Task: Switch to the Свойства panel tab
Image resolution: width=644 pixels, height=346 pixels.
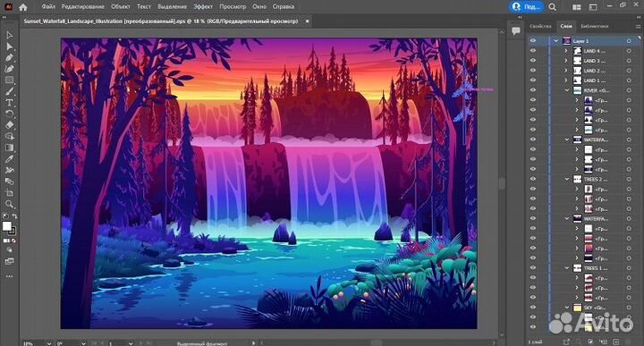Action: [x=540, y=26]
